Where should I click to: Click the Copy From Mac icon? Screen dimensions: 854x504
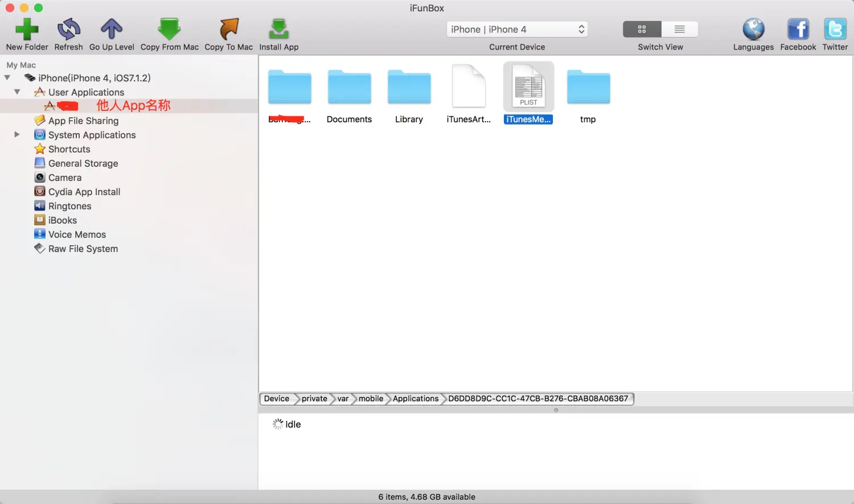(x=169, y=29)
